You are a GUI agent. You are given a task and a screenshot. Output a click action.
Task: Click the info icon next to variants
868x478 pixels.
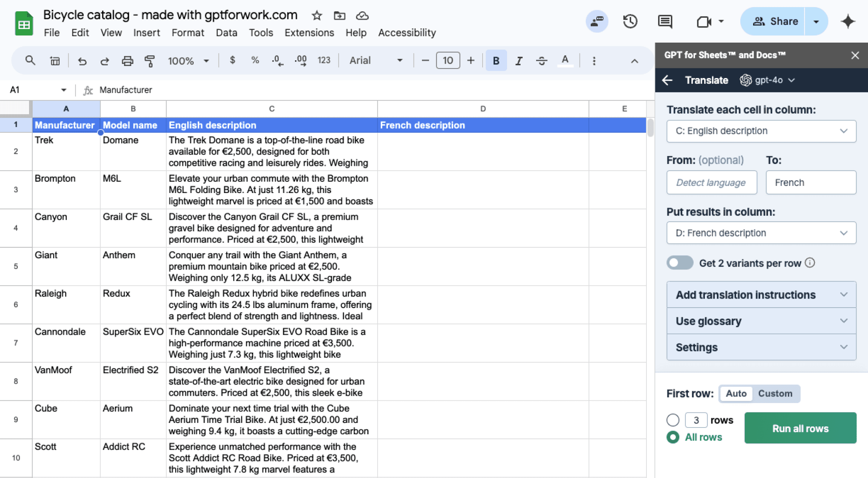810,263
